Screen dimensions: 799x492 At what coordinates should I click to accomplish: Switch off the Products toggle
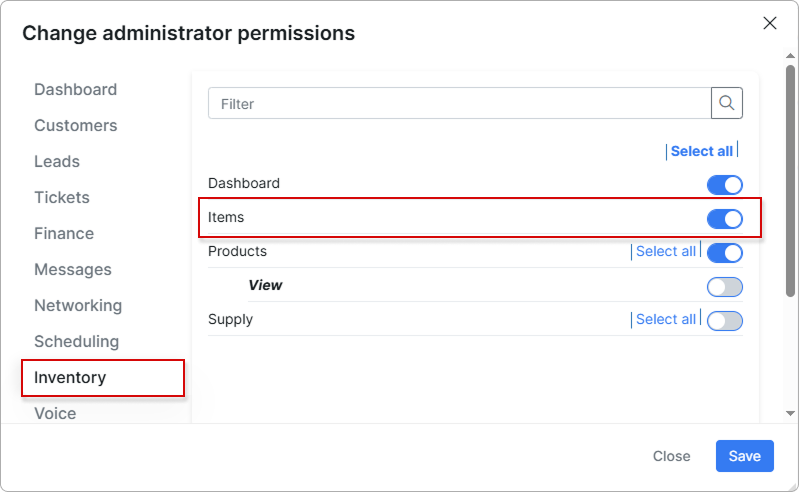725,253
